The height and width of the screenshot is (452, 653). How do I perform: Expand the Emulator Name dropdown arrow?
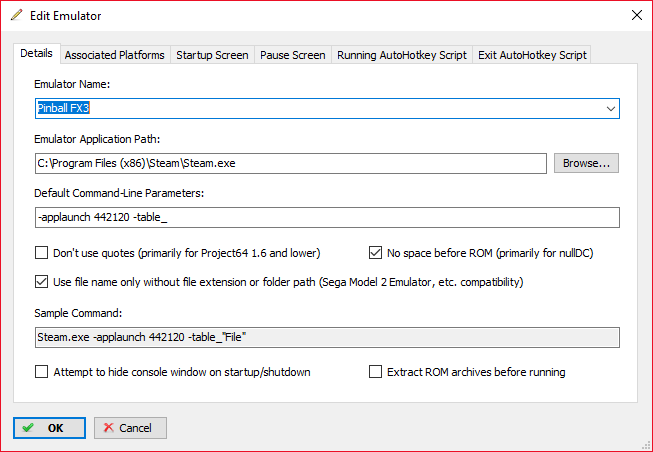pos(611,109)
